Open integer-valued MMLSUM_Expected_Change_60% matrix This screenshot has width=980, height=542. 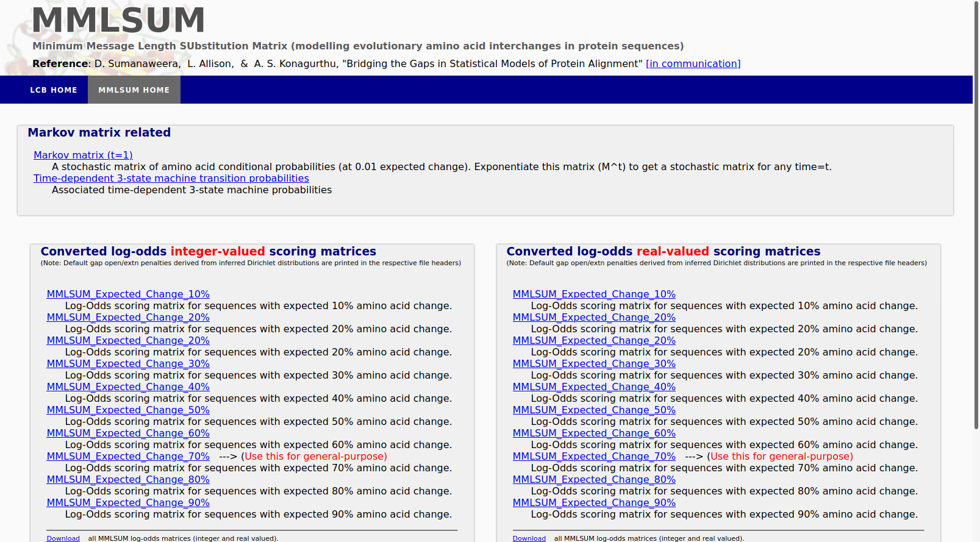click(128, 433)
